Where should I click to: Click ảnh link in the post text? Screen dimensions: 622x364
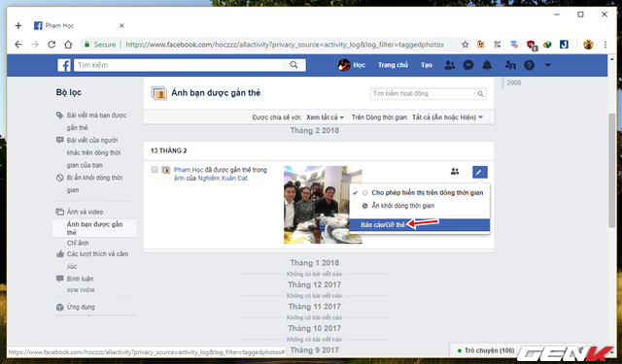tap(179, 179)
